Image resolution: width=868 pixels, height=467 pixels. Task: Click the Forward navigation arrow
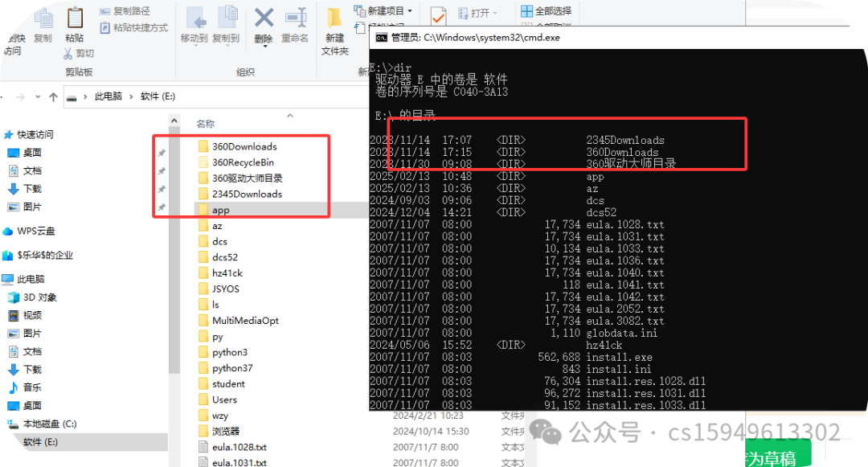point(20,96)
